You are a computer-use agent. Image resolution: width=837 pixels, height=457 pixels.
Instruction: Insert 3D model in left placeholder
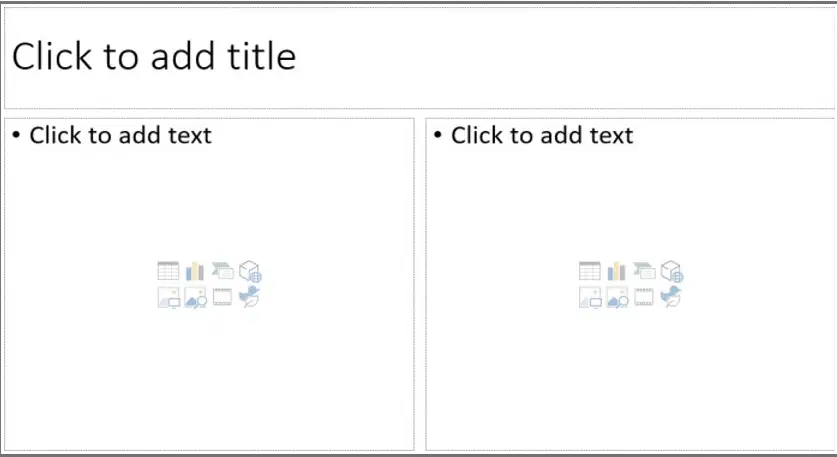pos(250,271)
